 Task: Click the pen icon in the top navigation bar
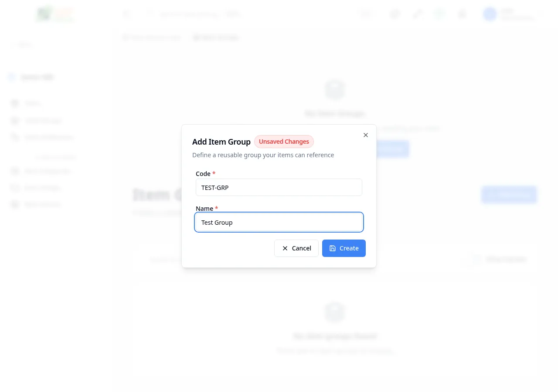pos(417,14)
